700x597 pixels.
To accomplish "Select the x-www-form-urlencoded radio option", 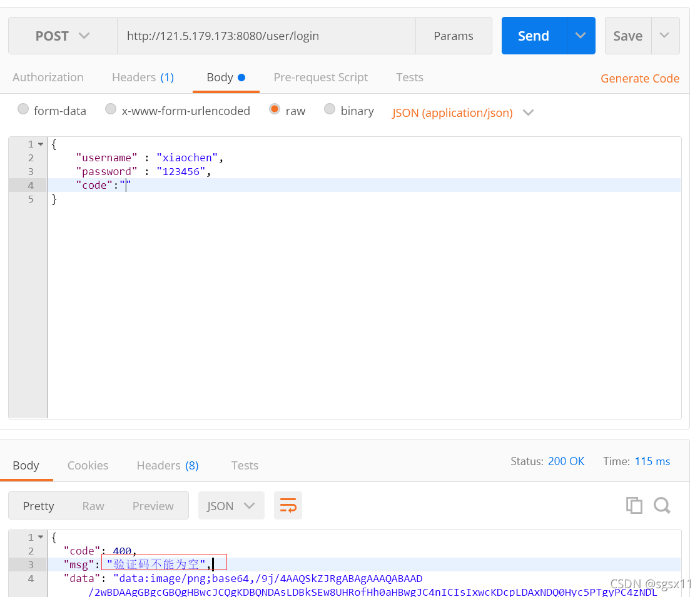I will (111, 109).
